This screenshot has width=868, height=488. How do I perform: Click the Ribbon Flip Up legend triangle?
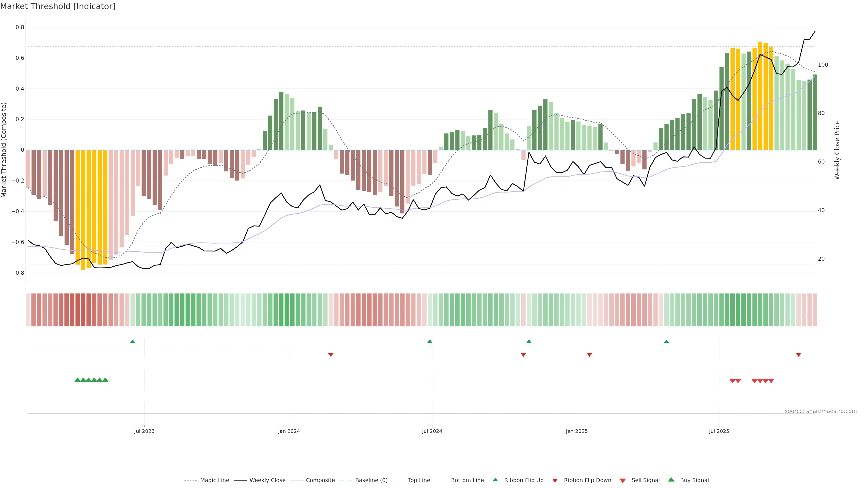tap(495, 480)
